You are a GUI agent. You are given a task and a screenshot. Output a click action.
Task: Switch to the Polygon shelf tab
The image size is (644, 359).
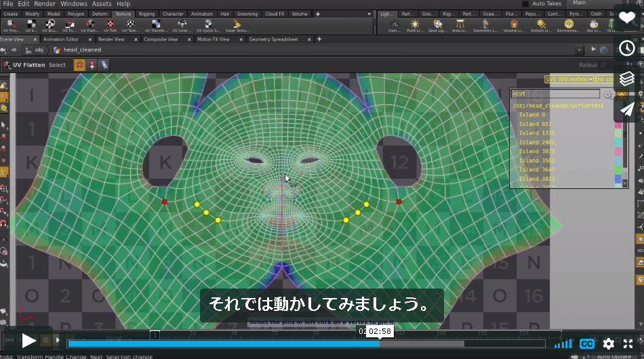76,14
